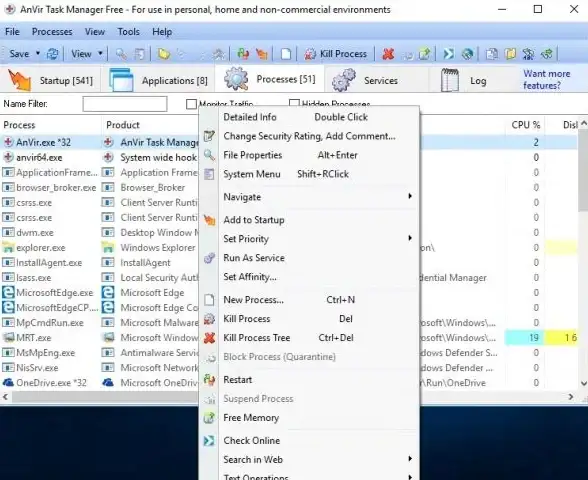The width and height of the screenshot is (588, 480).
Task: Click the MicrosoftEdge.exe process icon
Action: tap(8, 292)
